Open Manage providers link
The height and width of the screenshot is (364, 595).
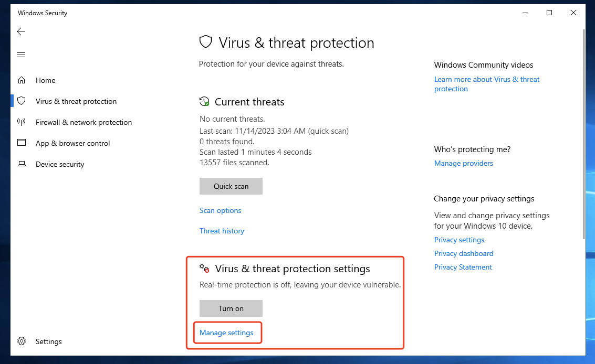[x=464, y=163]
